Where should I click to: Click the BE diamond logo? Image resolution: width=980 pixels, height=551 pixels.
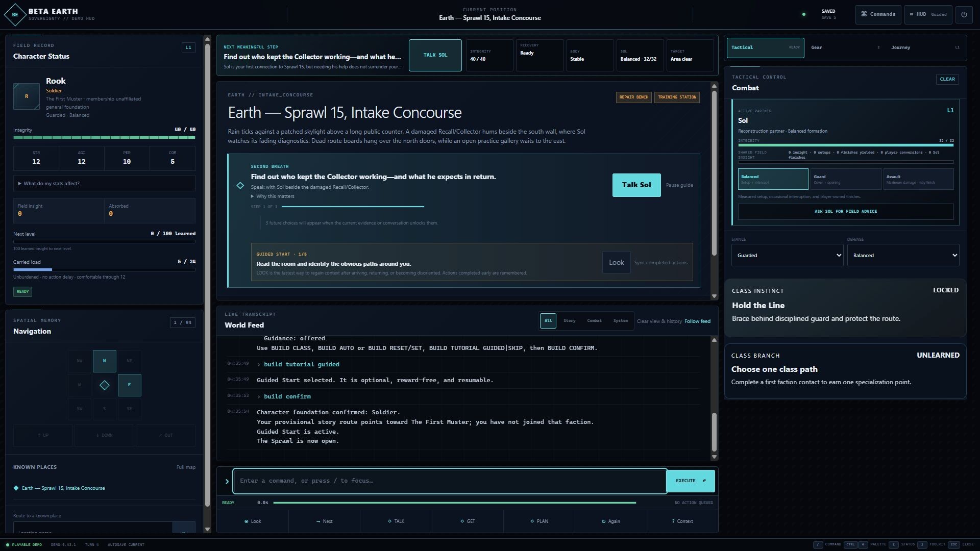15,14
